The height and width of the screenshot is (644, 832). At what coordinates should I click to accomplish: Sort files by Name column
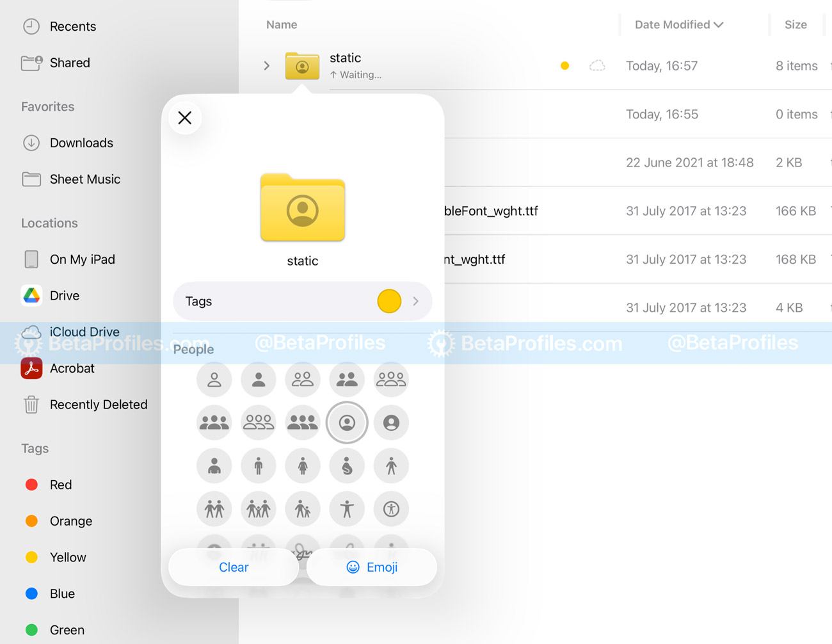[282, 25]
